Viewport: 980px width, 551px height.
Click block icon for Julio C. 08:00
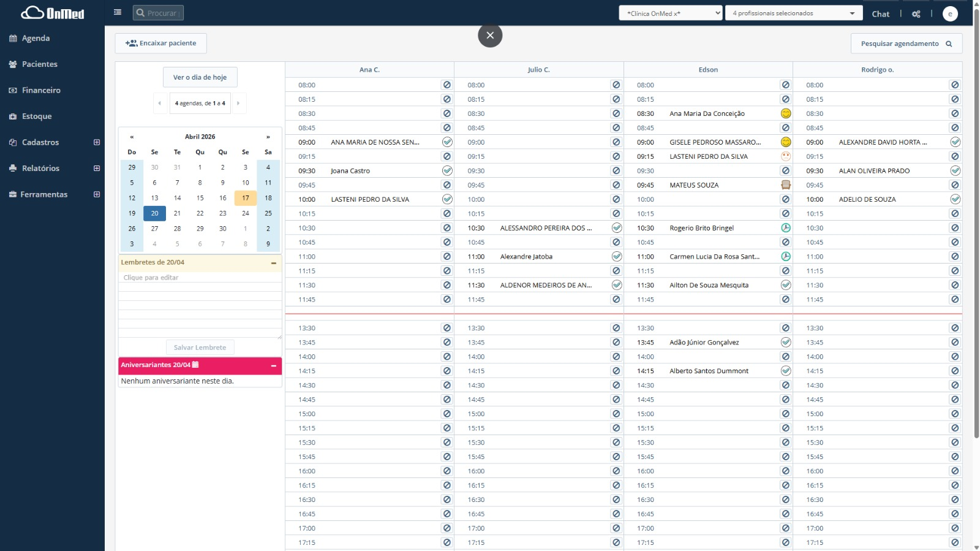pyautogui.click(x=616, y=85)
